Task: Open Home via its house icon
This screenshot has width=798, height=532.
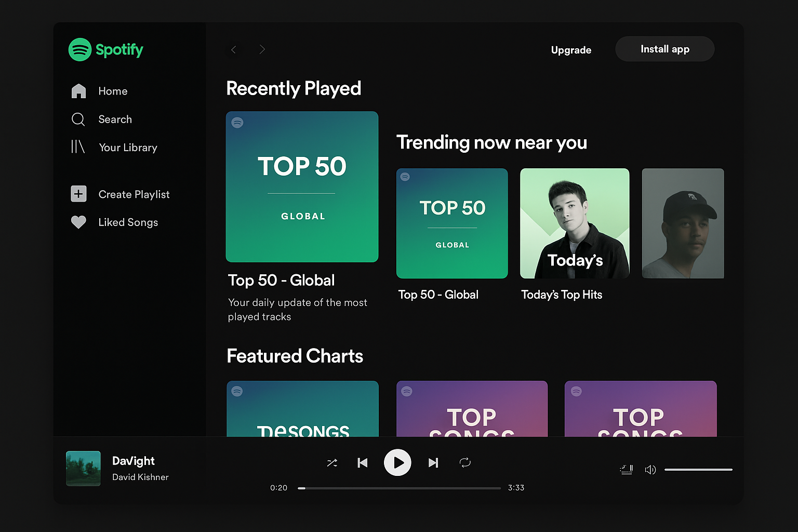Action: click(x=78, y=91)
